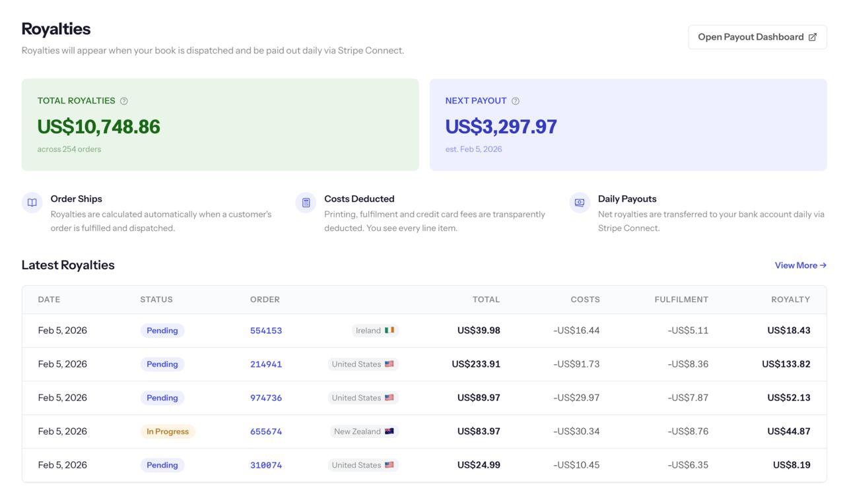Image resolution: width=845 pixels, height=504 pixels.
Task: Open order 554153 details
Action: [266, 330]
